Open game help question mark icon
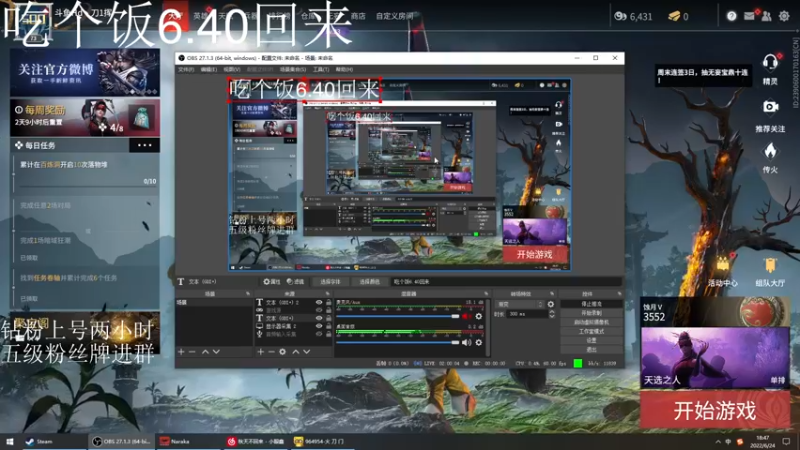The width and height of the screenshot is (800, 450). (x=732, y=16)
